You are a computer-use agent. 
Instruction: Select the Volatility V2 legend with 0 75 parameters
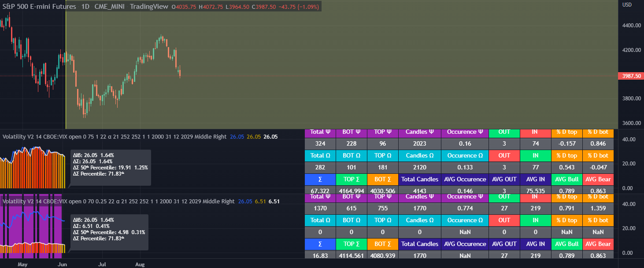pos(115,137)
